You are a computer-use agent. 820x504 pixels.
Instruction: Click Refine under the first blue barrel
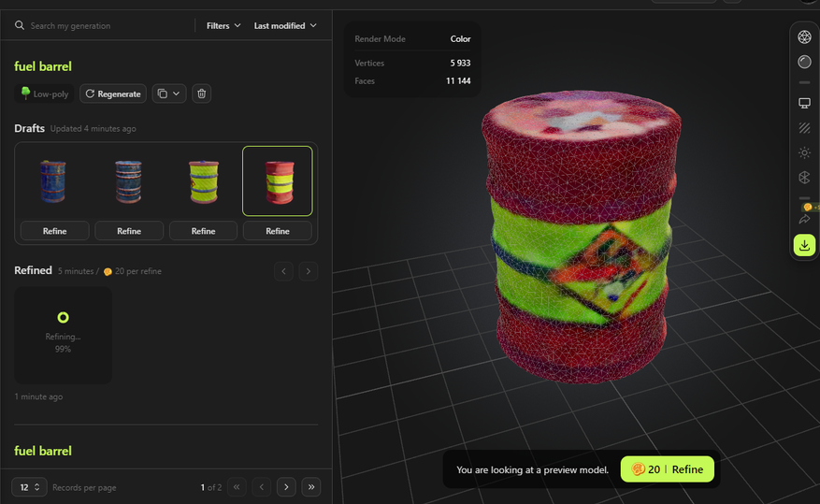[55, 231]
